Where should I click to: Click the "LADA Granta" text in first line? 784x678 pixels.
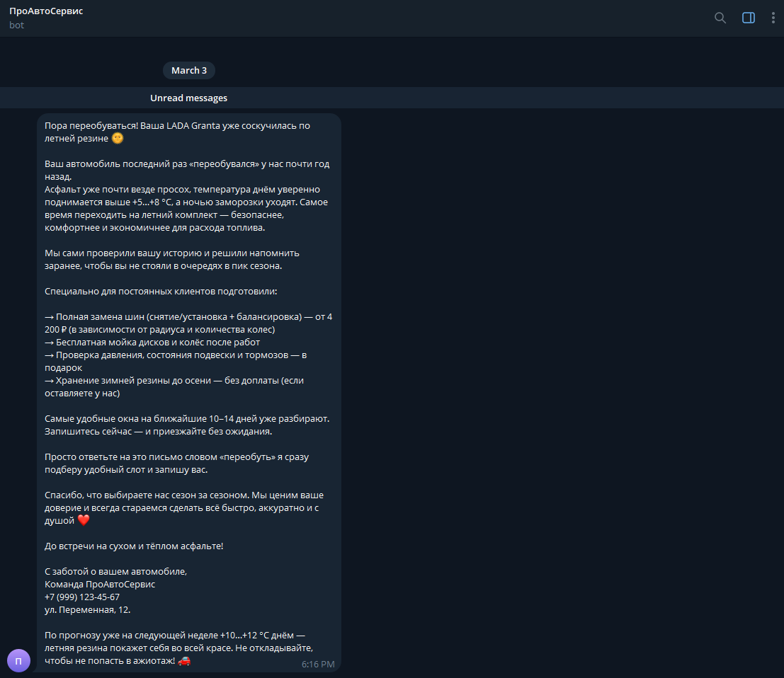(193, 126)
